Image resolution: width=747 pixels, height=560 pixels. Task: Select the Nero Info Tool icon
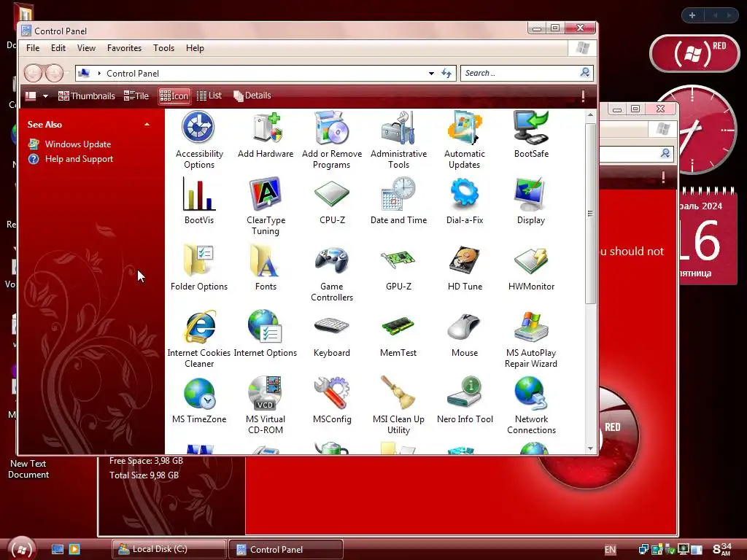click(465, 392)
